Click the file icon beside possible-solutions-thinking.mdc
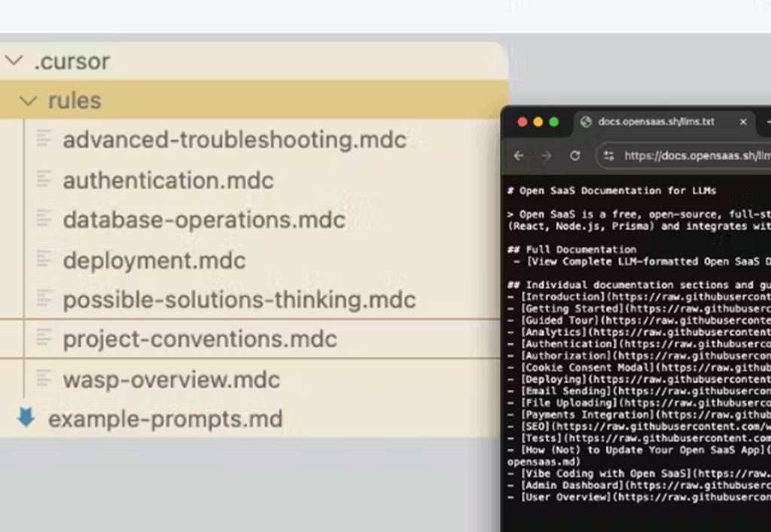Viewport: 771px width, 532px height. pos(44,299)
